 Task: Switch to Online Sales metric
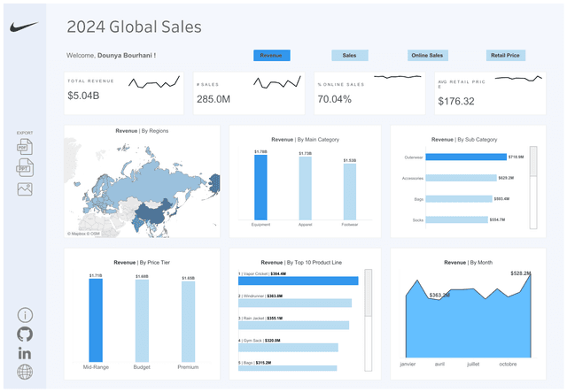point(427,55)
